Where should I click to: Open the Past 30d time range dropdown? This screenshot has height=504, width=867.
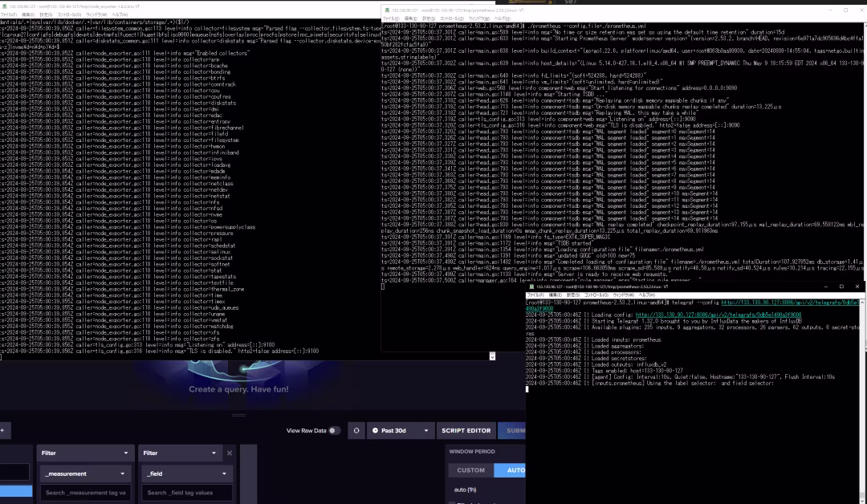pyautogui.click(x=401, y=430)
